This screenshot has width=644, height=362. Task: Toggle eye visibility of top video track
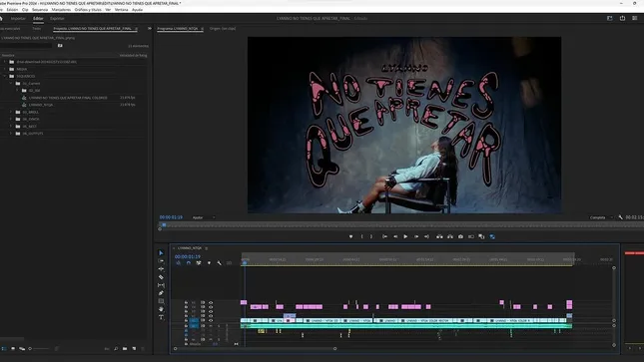211,302
